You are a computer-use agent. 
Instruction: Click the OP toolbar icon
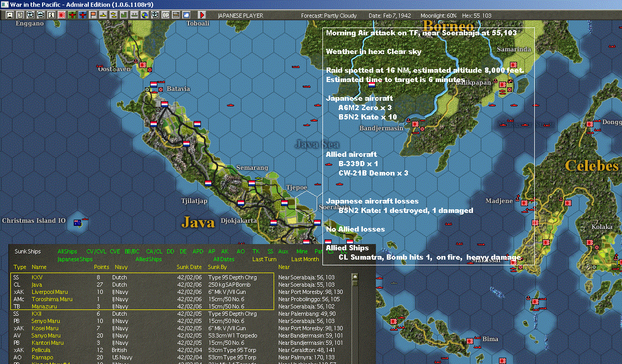tap(166, 15)
